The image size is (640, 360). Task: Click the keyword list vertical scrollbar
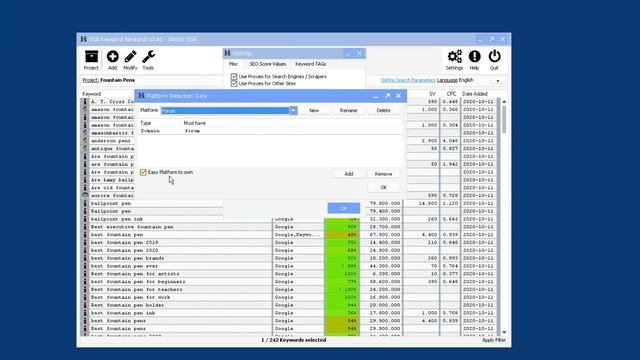(x=504, y=120)
